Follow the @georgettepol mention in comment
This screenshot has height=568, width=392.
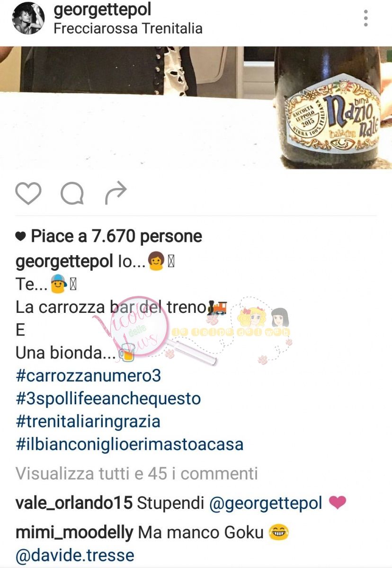click(x=266, y=504)
